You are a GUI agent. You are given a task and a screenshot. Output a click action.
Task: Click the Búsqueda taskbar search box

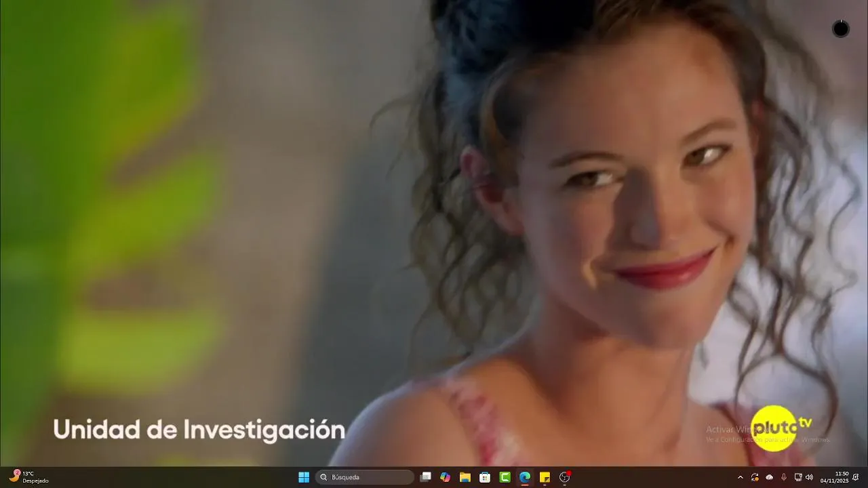coord(365,477)
